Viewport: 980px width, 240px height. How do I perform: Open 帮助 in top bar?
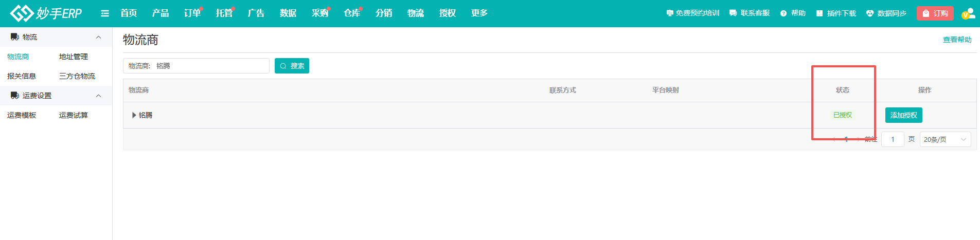click(x=793, y=13)
